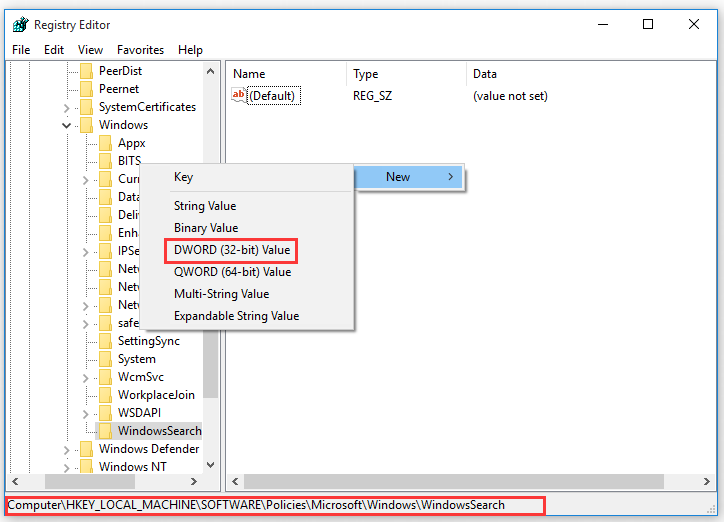The width and height of the screenshot is (724, 522).
Task: Click the (value not set) data cell
Action: click(x=510, y=96)
